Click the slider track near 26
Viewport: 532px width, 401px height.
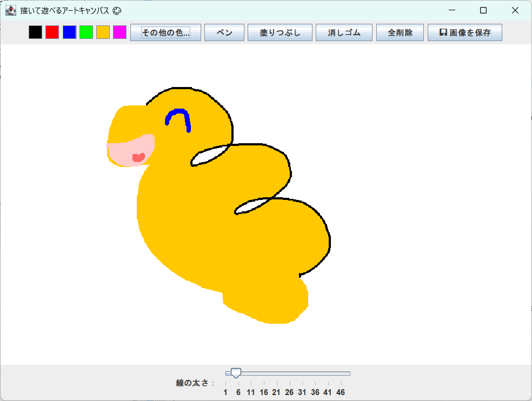289,373
